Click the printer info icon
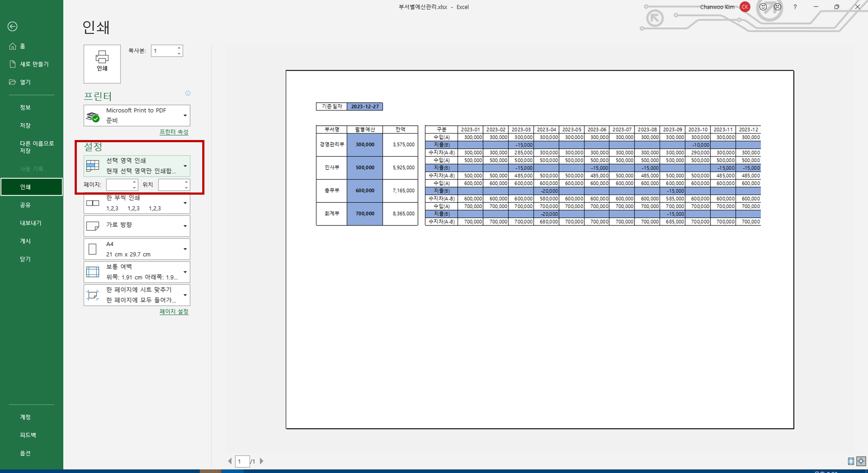The image size is (868, 473). pos(188,93)
